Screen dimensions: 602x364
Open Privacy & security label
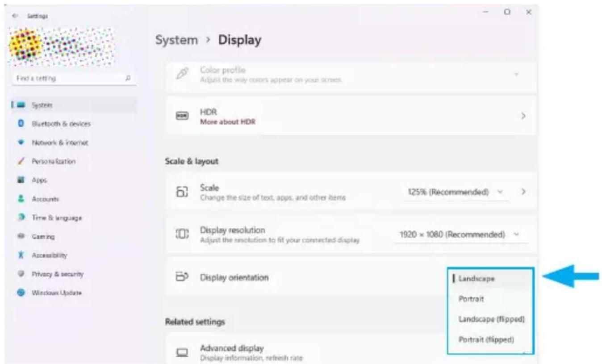(x=57, y=274)
